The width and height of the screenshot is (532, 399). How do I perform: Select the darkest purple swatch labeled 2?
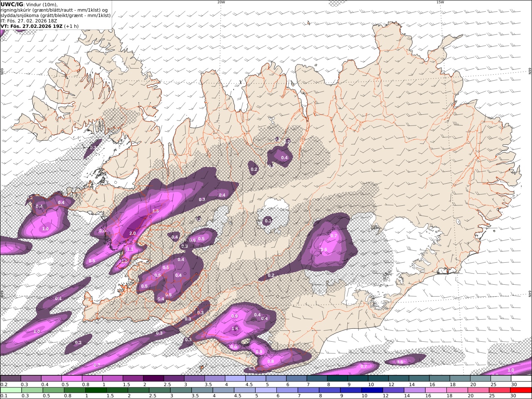click(153, 379)
